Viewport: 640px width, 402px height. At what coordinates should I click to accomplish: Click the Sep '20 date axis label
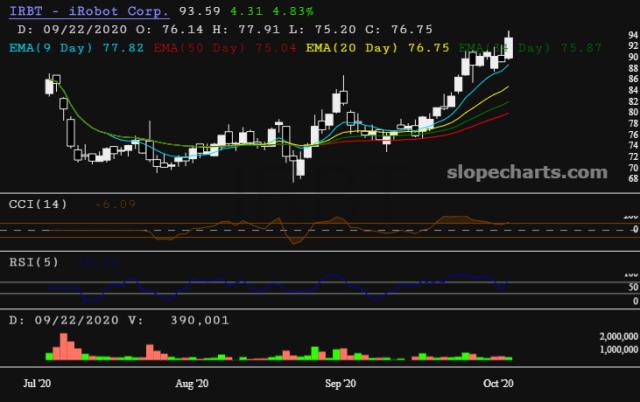pos(341,383)
